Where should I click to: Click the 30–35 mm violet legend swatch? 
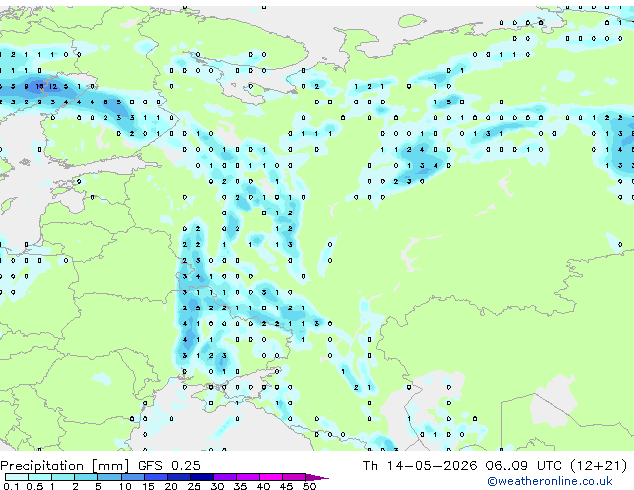225,477
